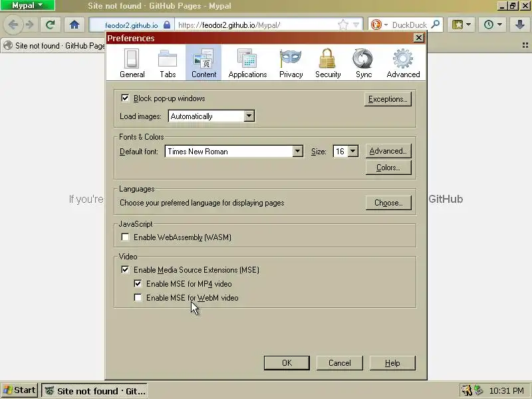Viewport: 532px width, 399px height.
Task: Open the URL bar history dropdown arrow
Action: (356, 25)
